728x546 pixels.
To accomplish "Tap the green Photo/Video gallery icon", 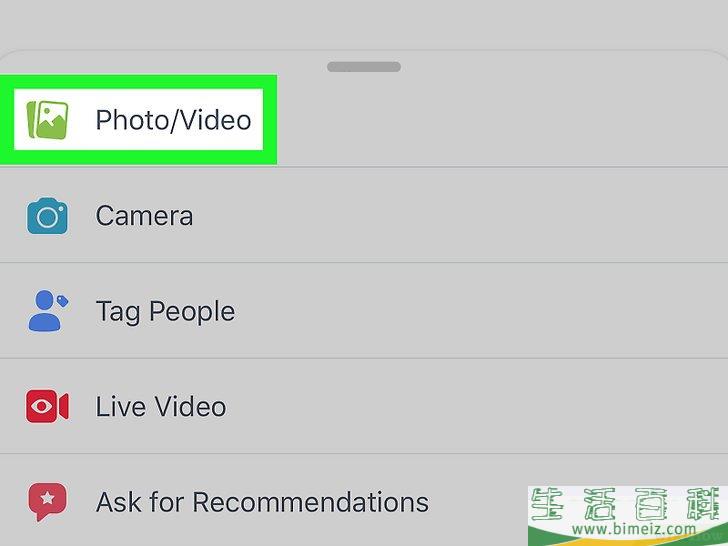I will pyautogui.click(x=47, y=120).
